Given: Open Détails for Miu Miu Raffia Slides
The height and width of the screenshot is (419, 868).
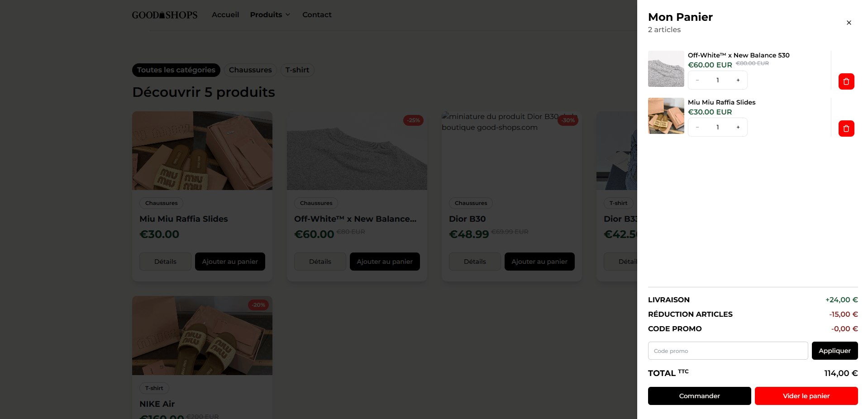Looking at the screenshot, I should pyautogui.click(x=165, y=262).
